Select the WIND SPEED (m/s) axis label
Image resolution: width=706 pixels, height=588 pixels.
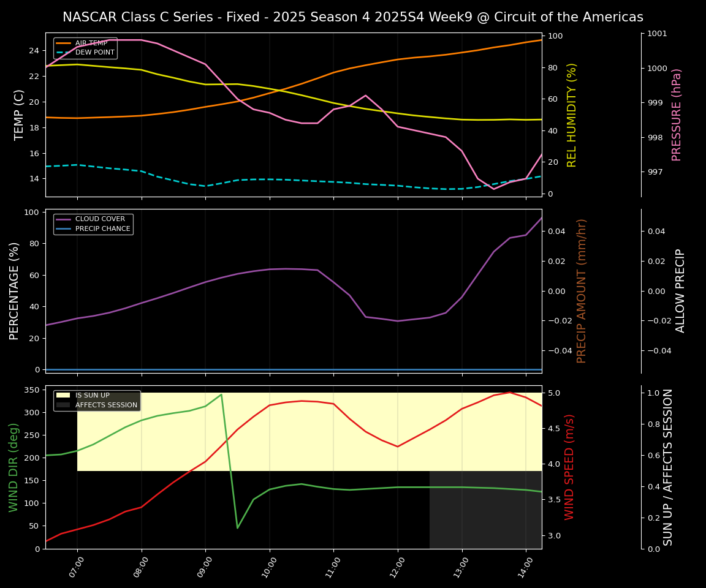click(x=569, y=467)
